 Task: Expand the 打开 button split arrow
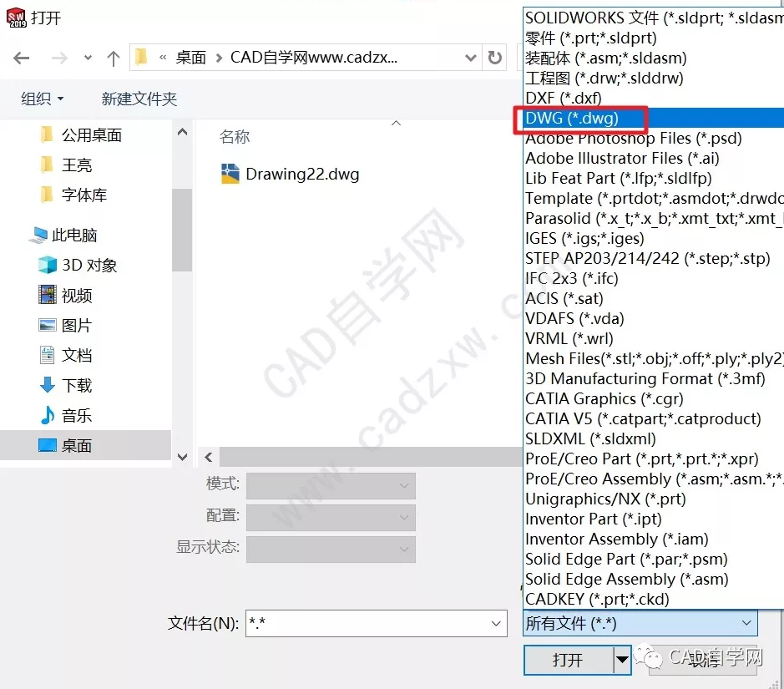[x=622, y=660]
